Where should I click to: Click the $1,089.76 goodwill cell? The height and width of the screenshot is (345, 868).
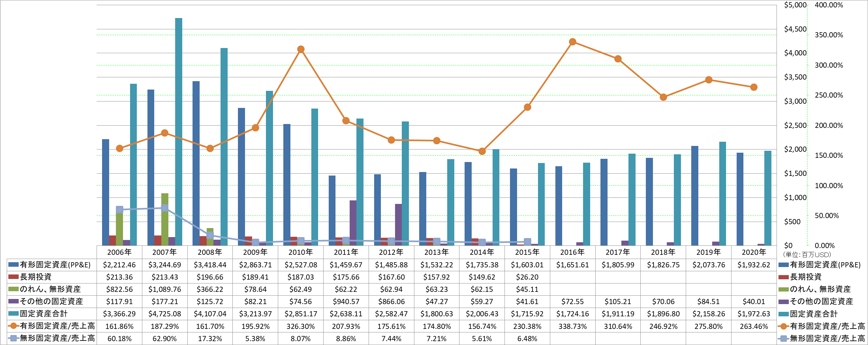(165, 289)
